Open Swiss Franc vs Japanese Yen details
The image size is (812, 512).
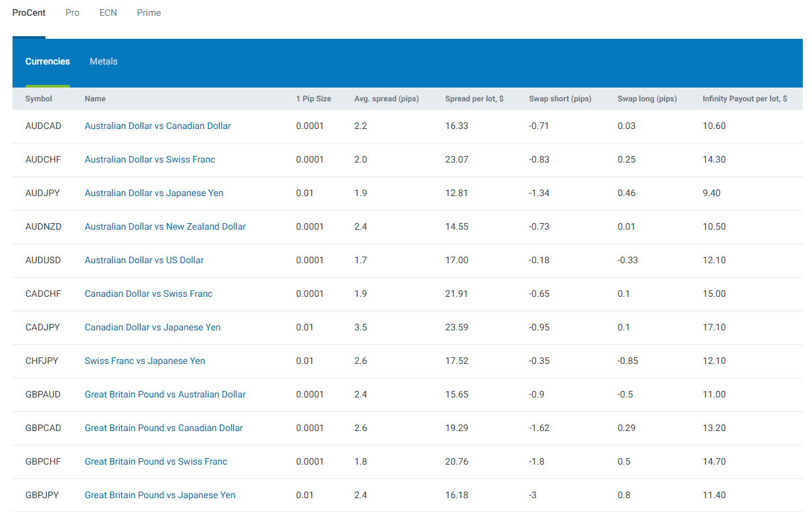point(144,361)
